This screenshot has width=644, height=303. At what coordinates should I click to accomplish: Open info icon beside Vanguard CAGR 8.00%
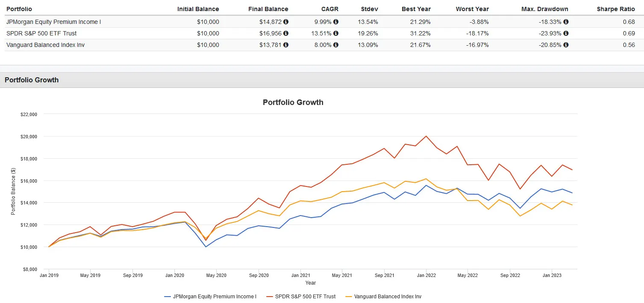tap(336, 45)
